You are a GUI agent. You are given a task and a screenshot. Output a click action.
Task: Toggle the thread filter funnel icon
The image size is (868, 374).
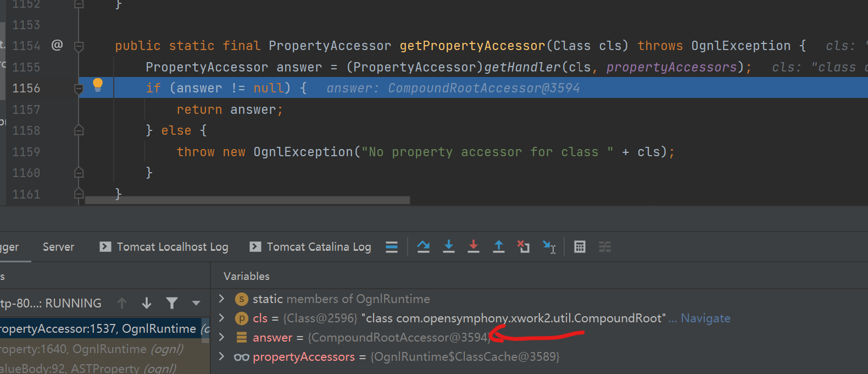[x=171, y=303]
